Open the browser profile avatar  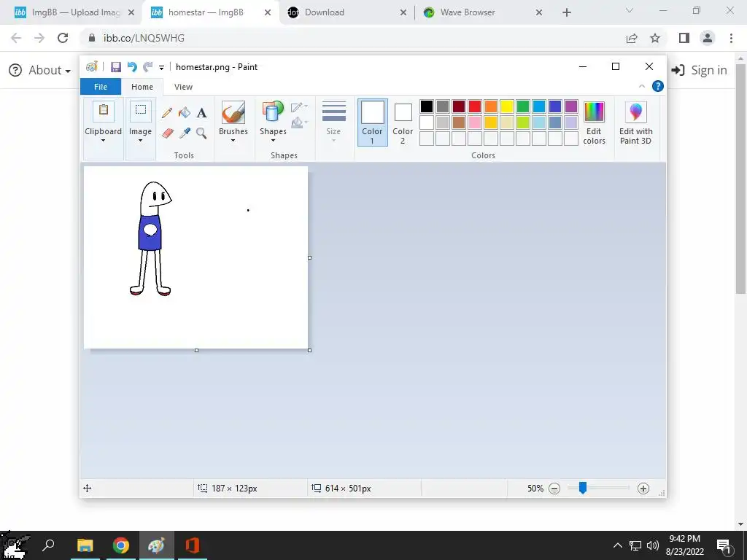[x=708, y=38]
